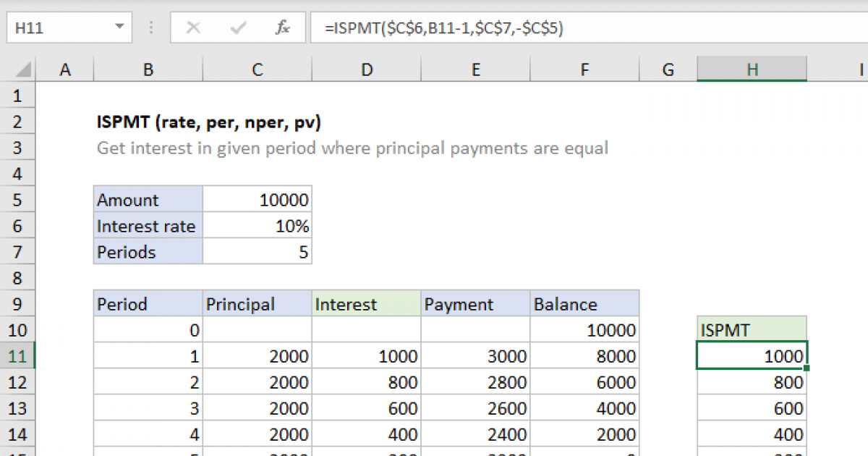Select the Amount label cell

(x=148, y=199)
